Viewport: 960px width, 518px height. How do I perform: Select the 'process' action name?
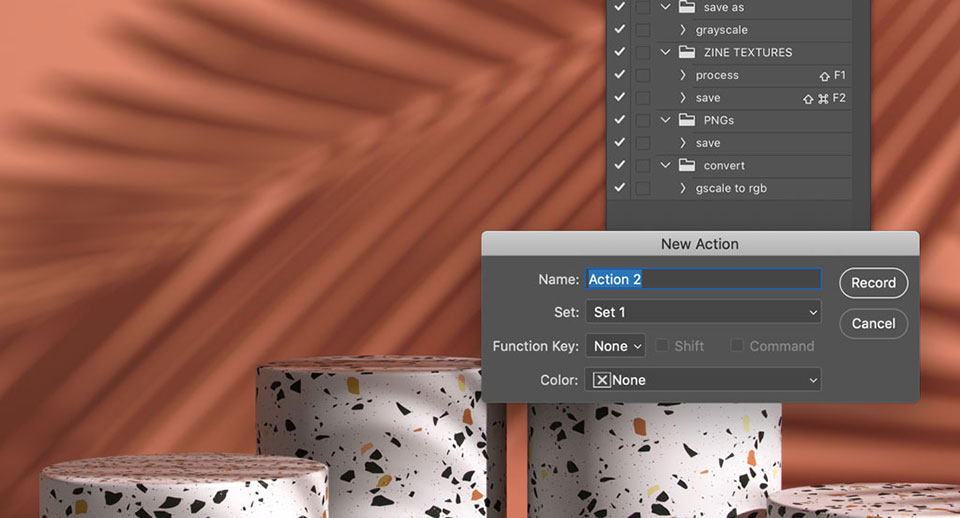pyautogui.click(x=717, y=75)
